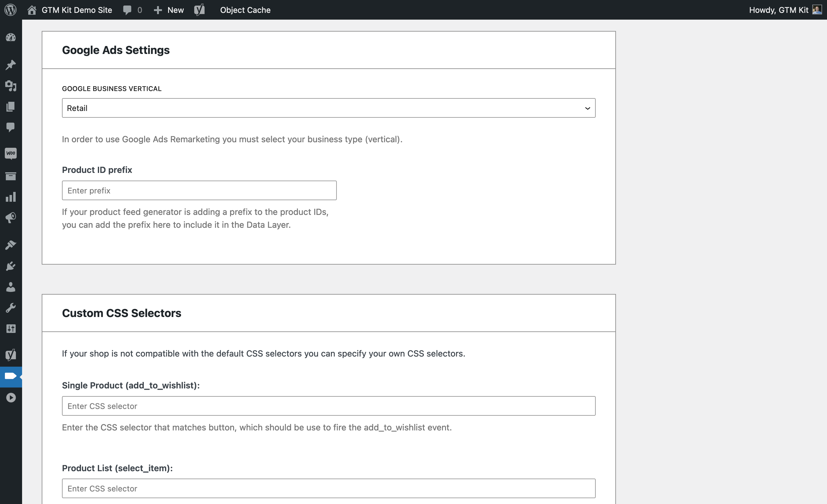Select the Dashboard icon in the sidebar
Image resolution: width=827 pixels, height=504 pixels.
point(11,38)
